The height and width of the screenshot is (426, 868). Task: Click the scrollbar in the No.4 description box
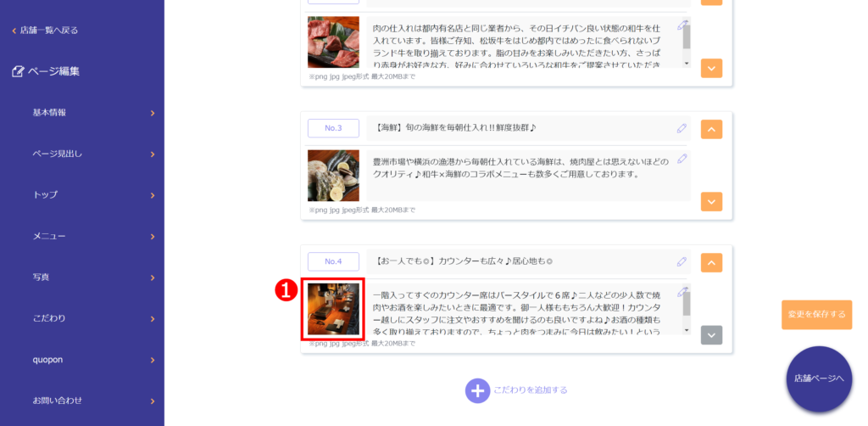coord(687,309)
